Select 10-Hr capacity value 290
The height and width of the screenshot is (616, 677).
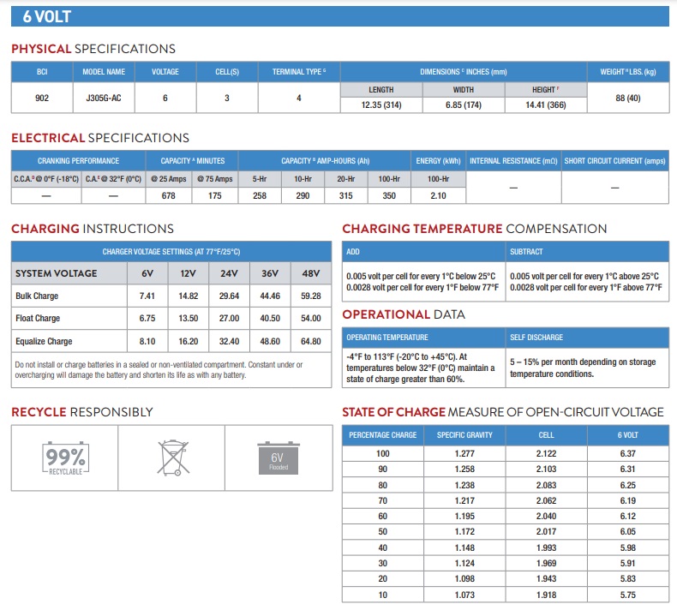(303, 195)
